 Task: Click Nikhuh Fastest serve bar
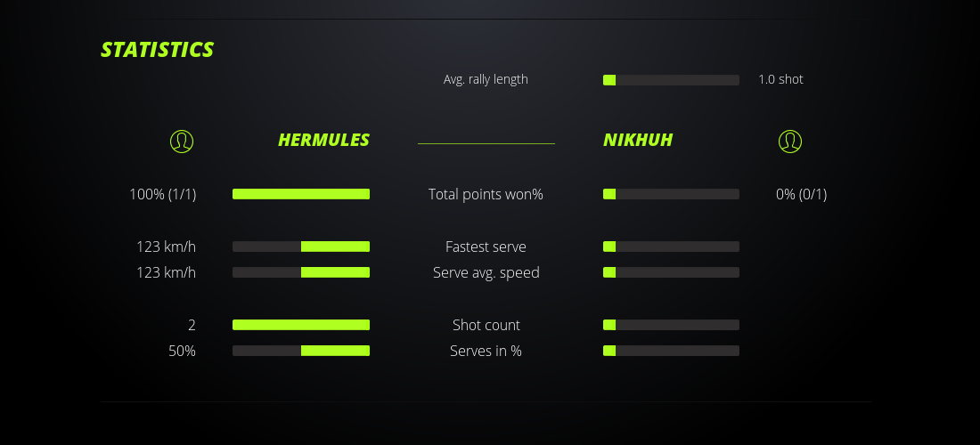pos(671,247)
